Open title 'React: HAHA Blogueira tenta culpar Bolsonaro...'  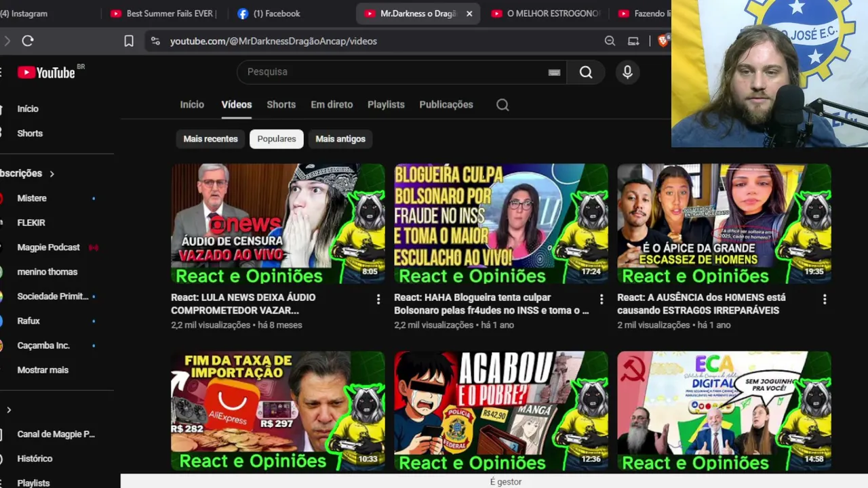492,304
